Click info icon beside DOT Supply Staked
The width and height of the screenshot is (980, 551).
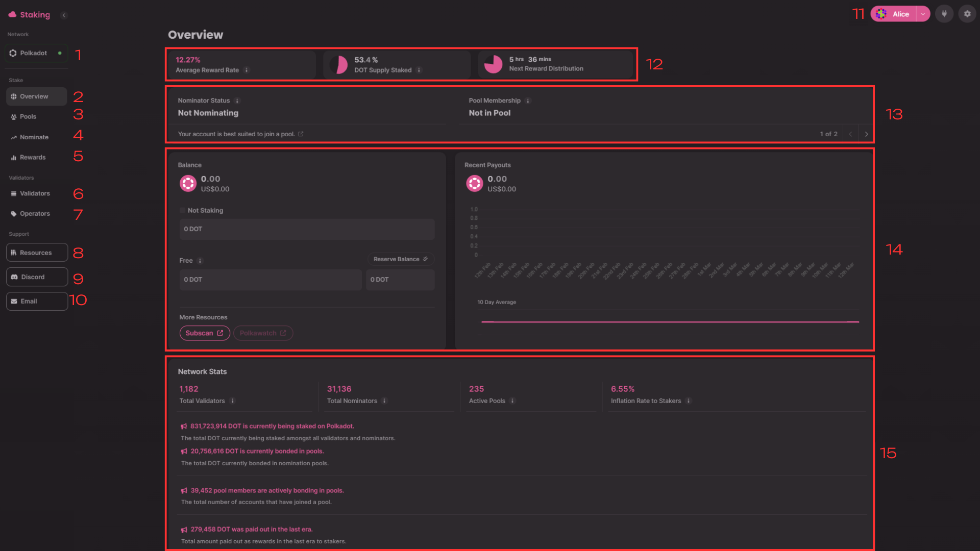click(x=419, y=70)
